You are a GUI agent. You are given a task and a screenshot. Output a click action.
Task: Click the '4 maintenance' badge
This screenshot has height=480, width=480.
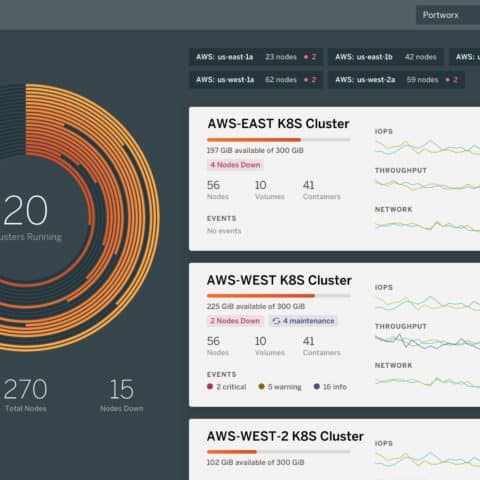pyautogui.click(x=303, y=321)
